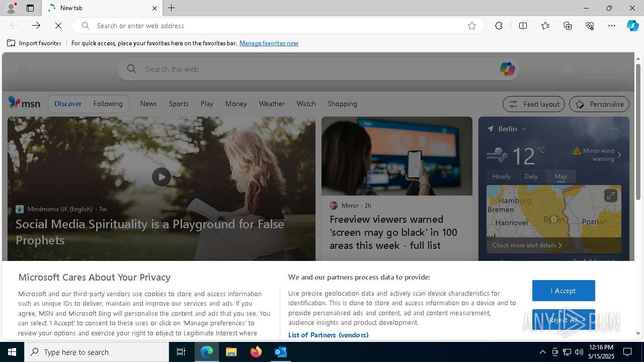Screen dimensions: 644x362
Task: Click taskbar Type here to search box
Action: tap(97, 352)
